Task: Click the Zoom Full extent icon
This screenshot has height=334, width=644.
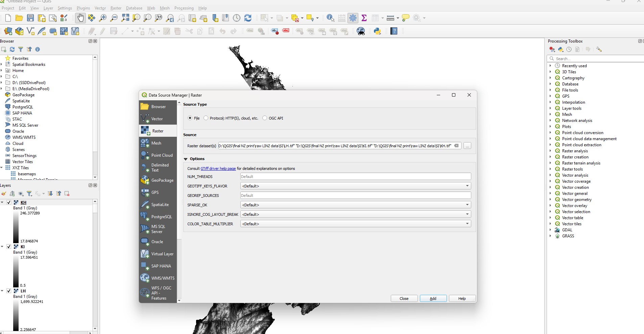Action: tap(125, 18)
